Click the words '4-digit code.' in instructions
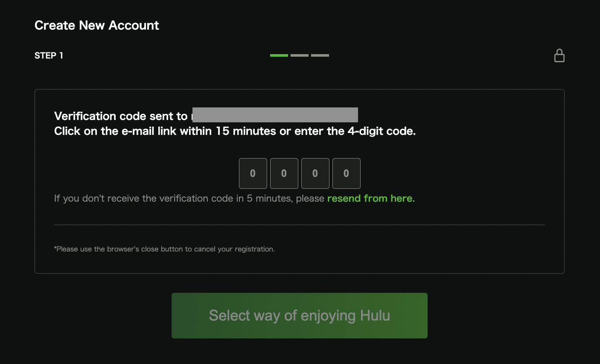This screenshot has height=364, width=600. pyautogui.click(x=382, y=131)
